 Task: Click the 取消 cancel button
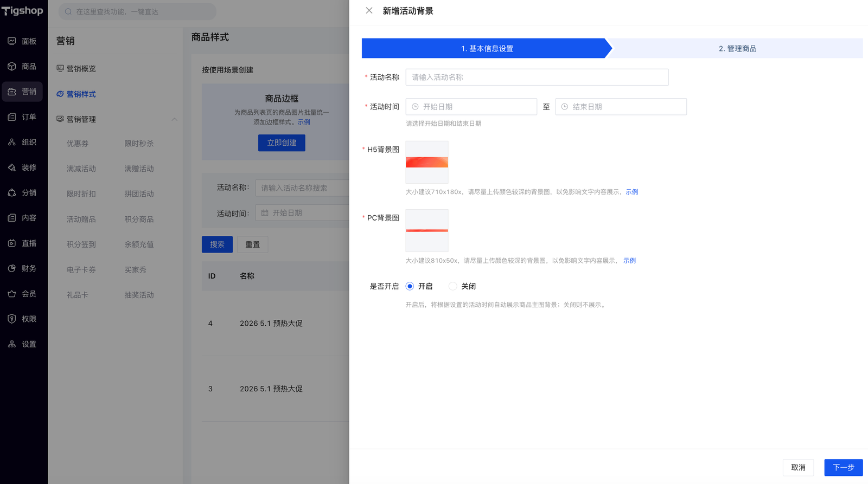point(798,467)
